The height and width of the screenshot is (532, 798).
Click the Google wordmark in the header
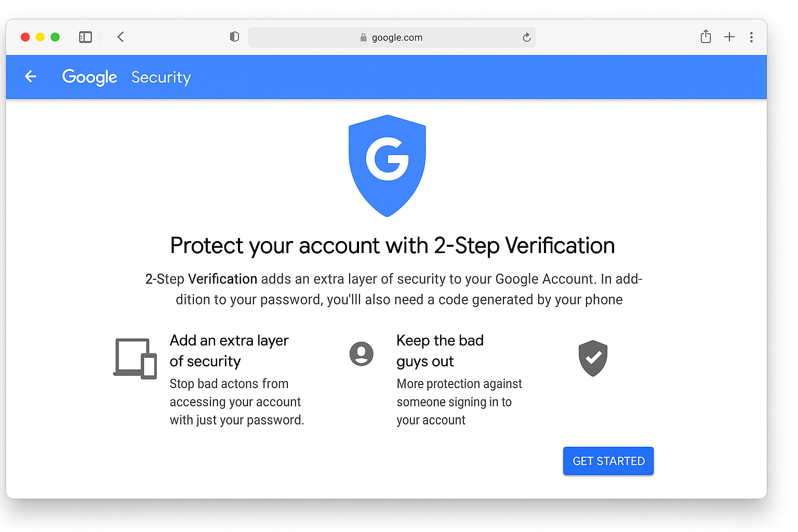point(89,77)
